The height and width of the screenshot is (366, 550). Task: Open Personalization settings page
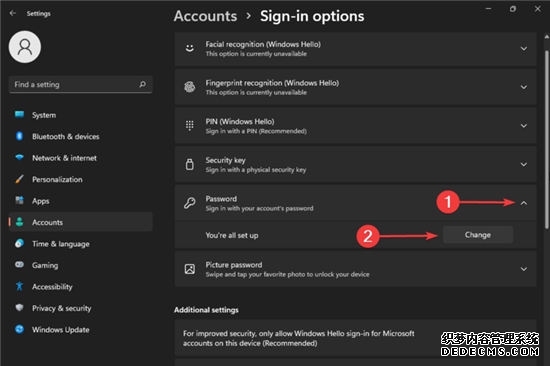[81, 179]
